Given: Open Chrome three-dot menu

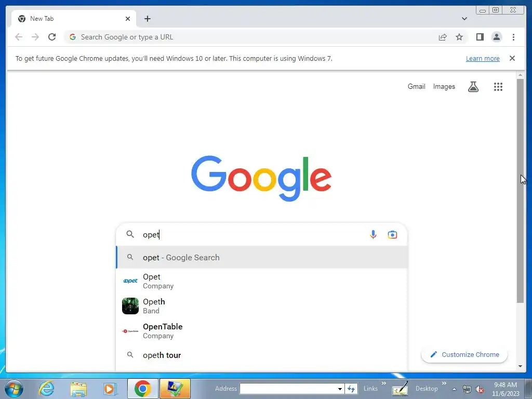Looking at the screenshot, I should (514, 37).
